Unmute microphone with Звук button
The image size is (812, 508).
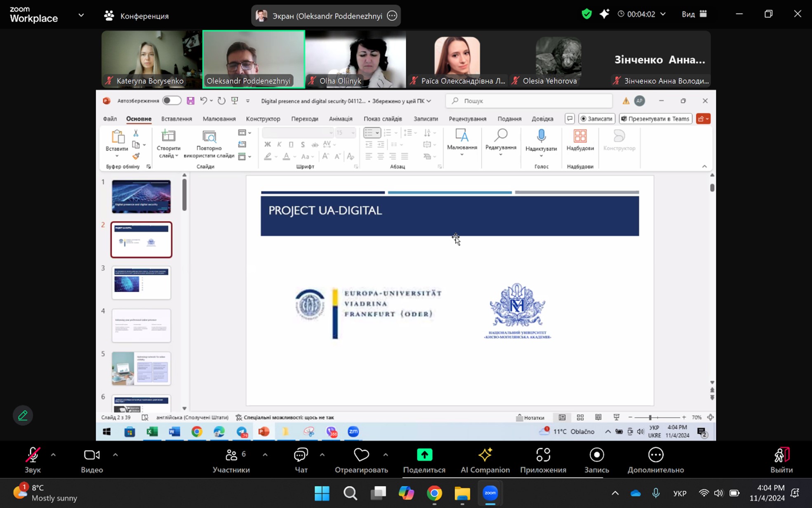point(32,456)
